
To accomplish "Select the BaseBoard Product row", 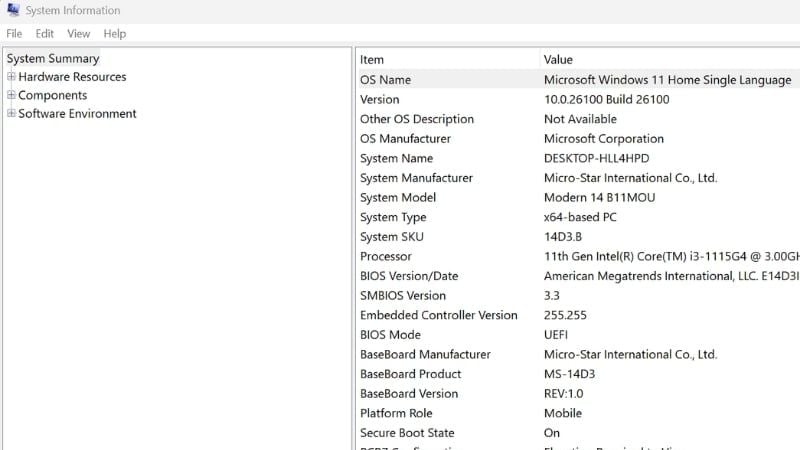I will 410,374.
